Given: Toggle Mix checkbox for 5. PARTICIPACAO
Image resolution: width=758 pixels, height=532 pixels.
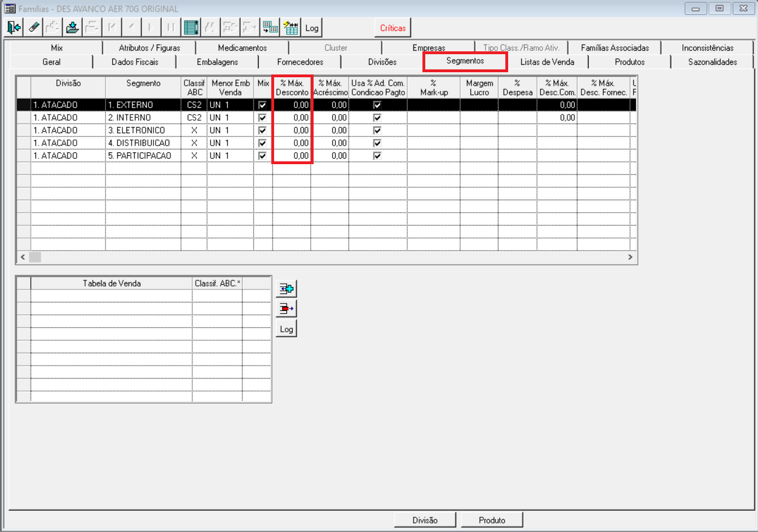Looking at the screenshot, I should pyautogui.click(x=262, y=156).
